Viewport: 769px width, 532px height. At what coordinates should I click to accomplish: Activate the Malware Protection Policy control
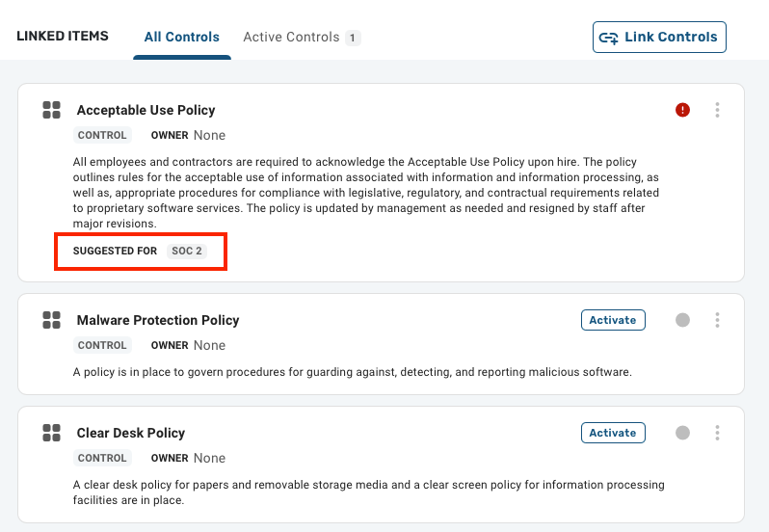click(613, 320)
